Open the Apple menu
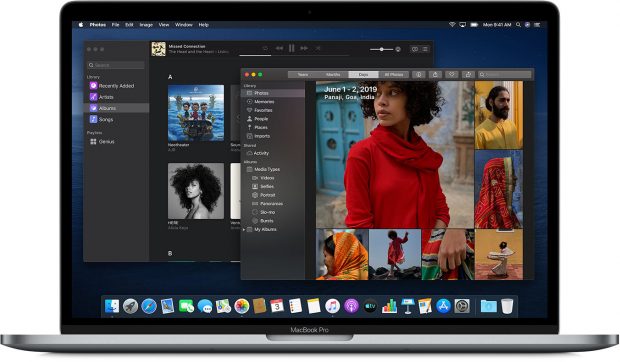The width and height of the screenshot is (620, 362). [81, 25]
